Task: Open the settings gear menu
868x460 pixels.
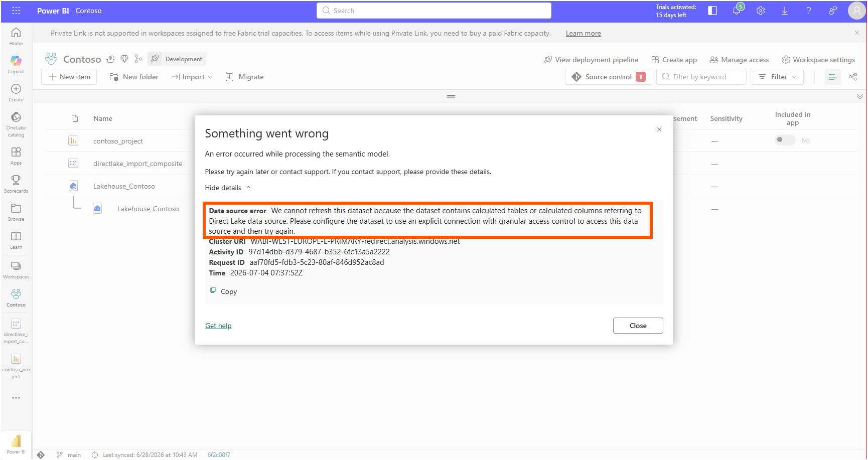Action: point(761,11)
